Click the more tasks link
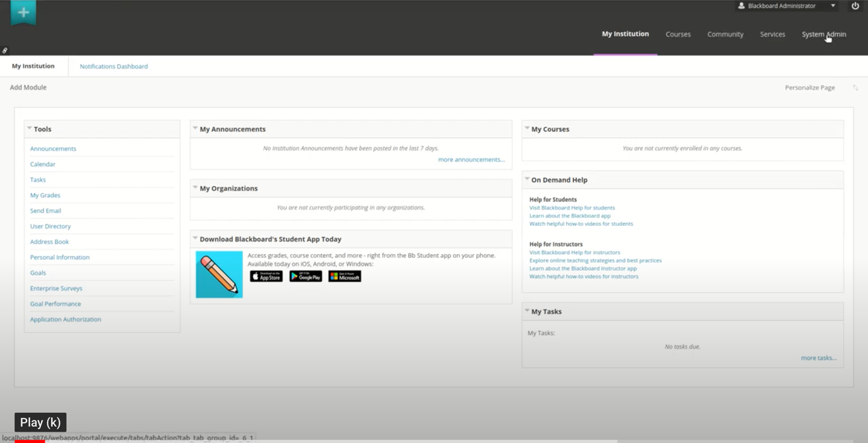The width and height of the screenshot is (868, 443). pyautogui.click(x=818, y=358)
